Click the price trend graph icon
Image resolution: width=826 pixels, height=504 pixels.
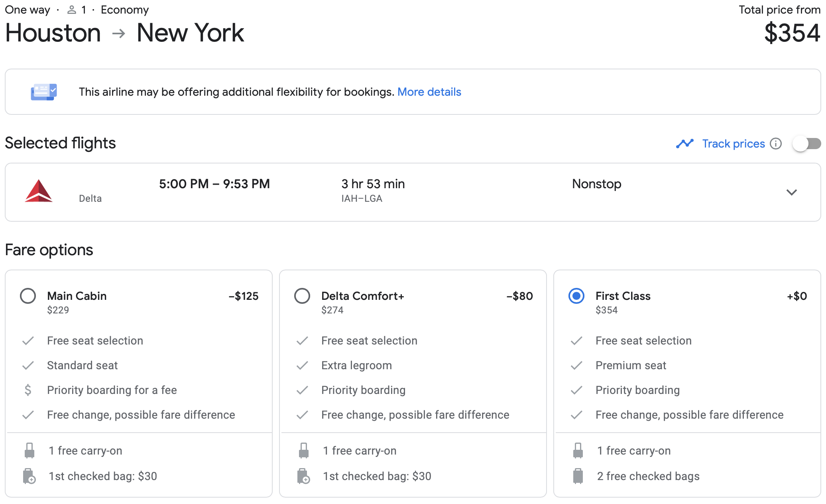(x=685, y=144)
